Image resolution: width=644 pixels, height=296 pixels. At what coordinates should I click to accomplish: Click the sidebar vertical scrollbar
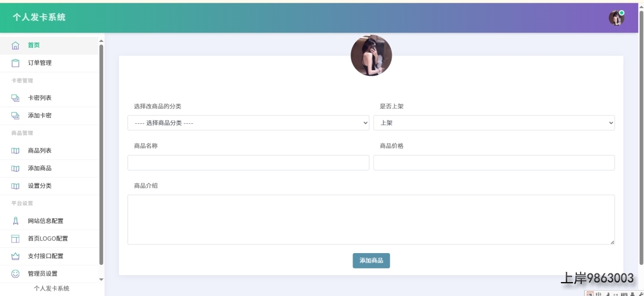point(101,154)
